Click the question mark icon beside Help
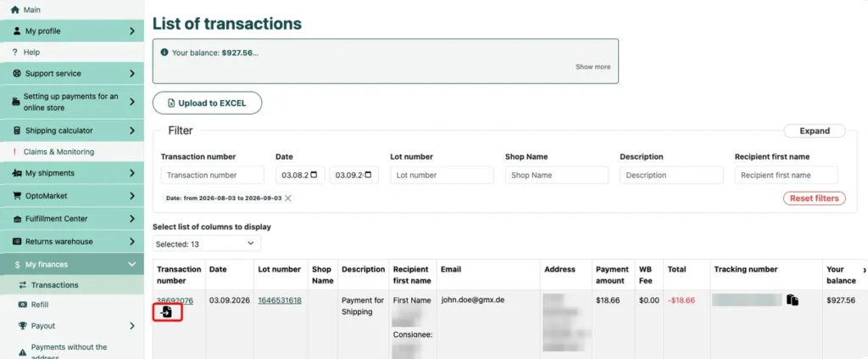868x359 pixels. tap(15, 52)
